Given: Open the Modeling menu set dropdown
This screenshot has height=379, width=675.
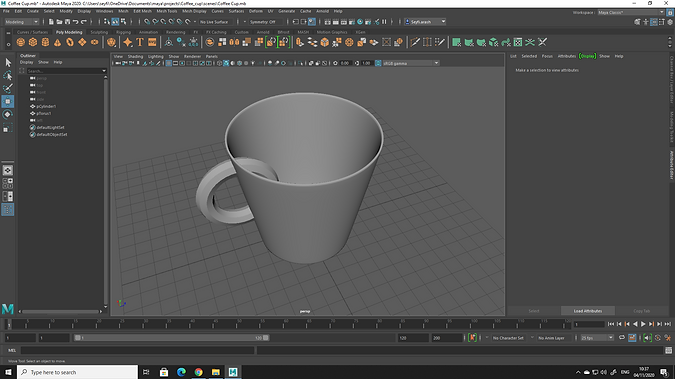Looking at the screenshot, I should tap(22, 22).
